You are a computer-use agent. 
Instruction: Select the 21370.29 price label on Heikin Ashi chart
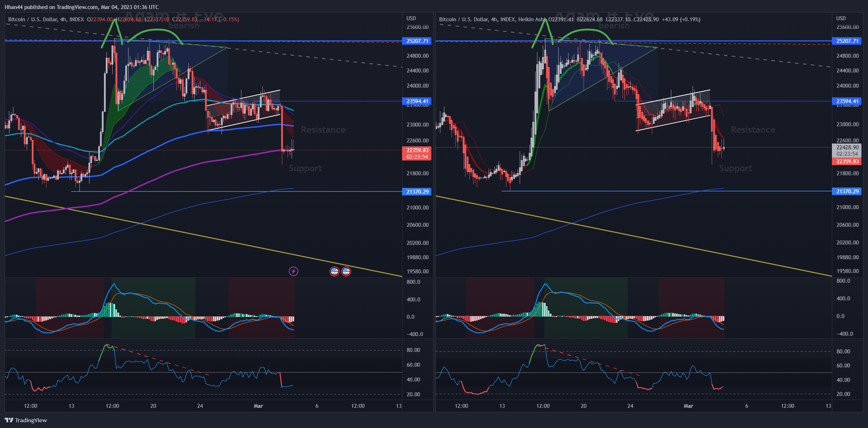point(847,191)
